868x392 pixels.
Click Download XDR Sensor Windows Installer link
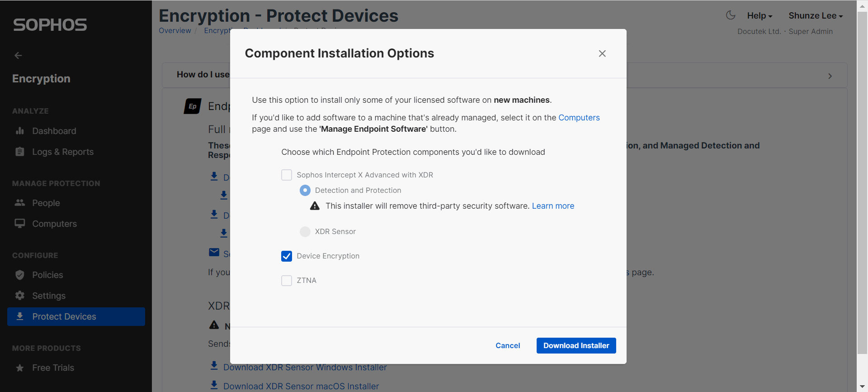coord(305,368)
